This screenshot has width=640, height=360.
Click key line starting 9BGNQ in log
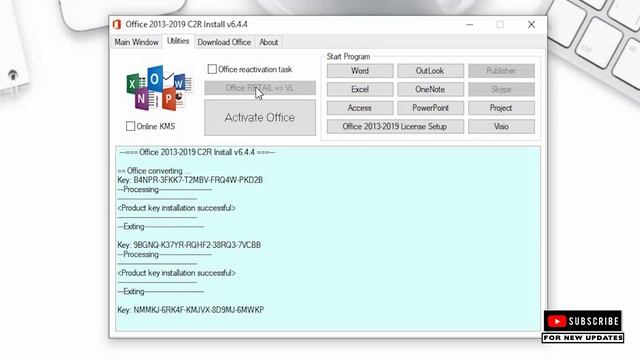tap(189, 245)
